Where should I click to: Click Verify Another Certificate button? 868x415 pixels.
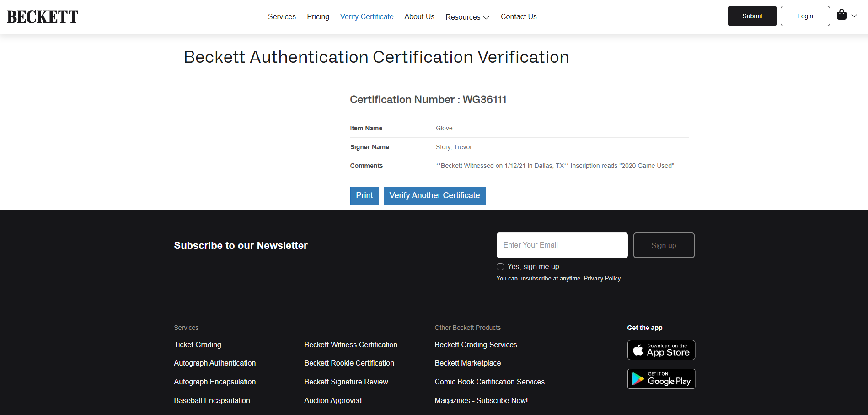point(434,196)
